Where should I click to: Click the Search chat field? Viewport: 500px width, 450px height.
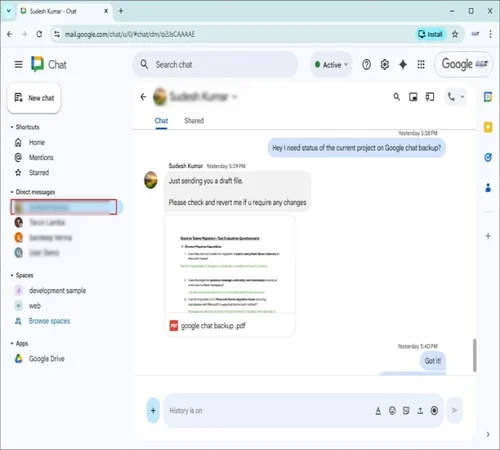(215, 64)
